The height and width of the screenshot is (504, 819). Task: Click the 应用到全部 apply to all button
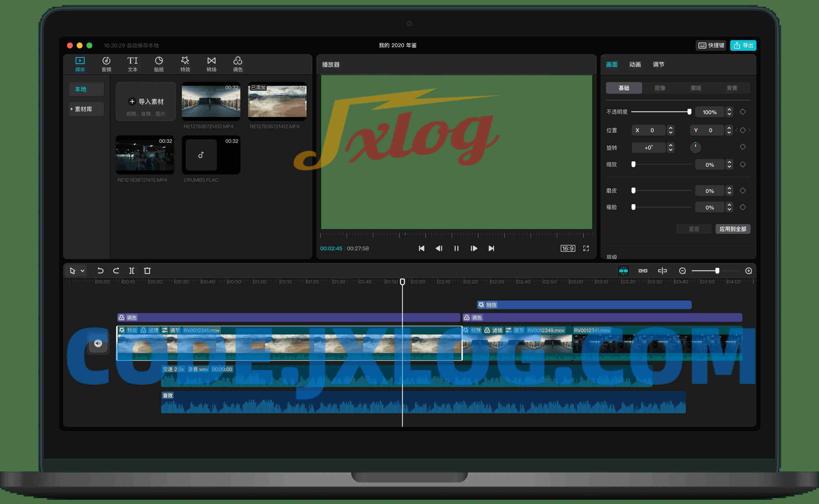(733, 229)
